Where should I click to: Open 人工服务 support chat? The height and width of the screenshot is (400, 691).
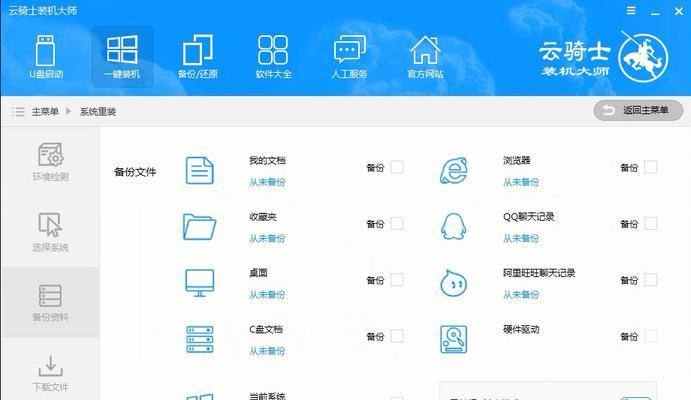click(349, 56)
